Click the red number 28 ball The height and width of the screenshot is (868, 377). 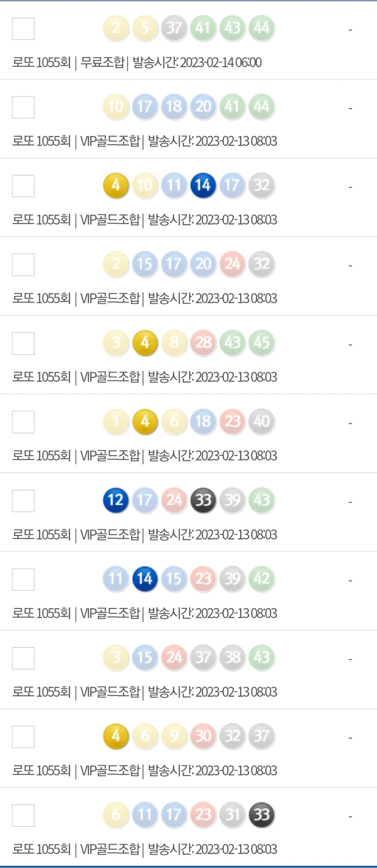203,343
